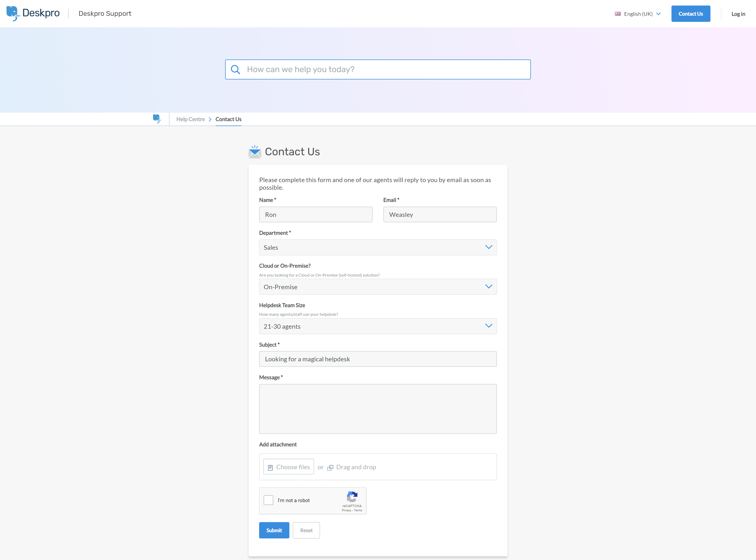Click the Log in link

pos(738,14)
